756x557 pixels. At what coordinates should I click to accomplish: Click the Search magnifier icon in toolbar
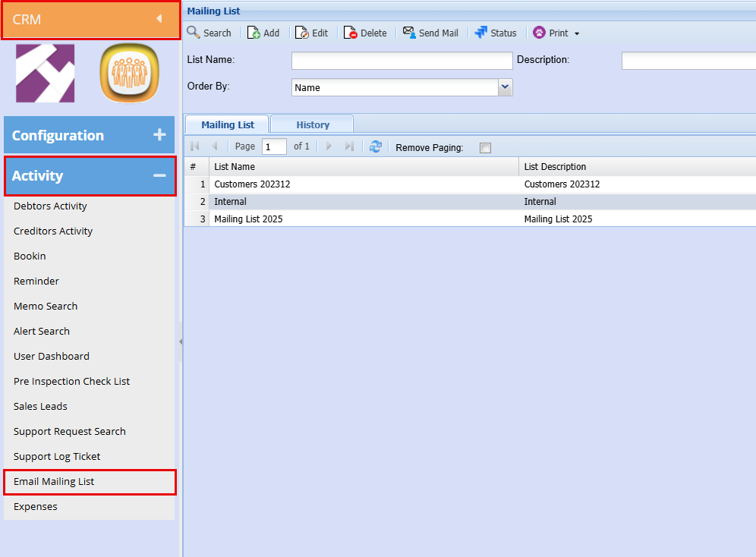point(194,33)
